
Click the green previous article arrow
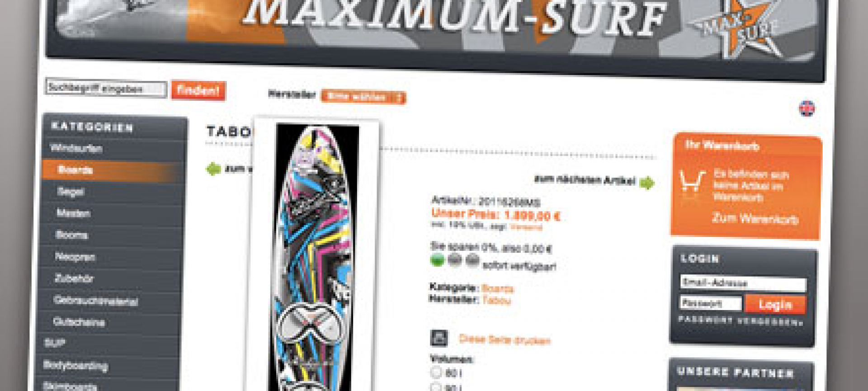coord(213,169)
